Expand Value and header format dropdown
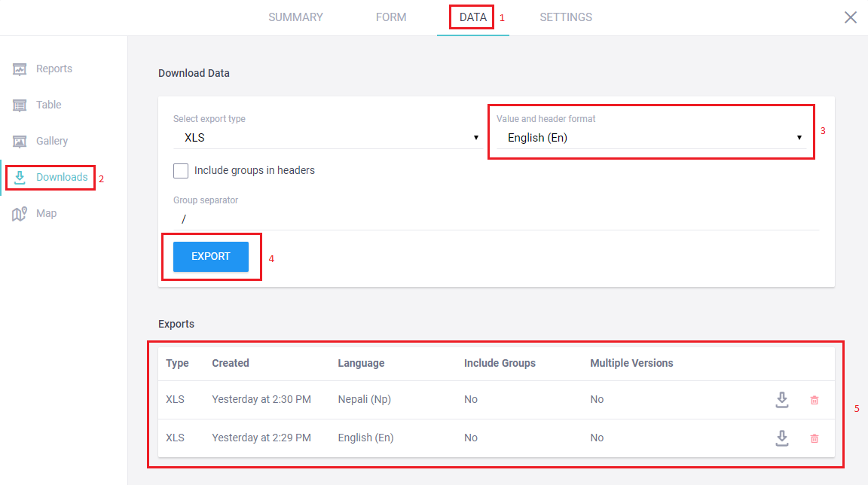868x485 pixels. pyautogui.click(x=652, y=138)
